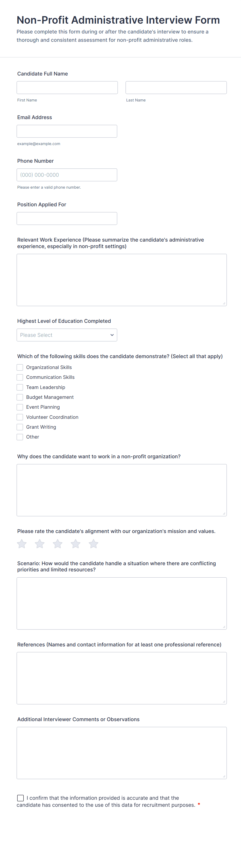Check the consent confirmation checkbox
Viewport: 241px width, 868px height.
pos(20,798)
